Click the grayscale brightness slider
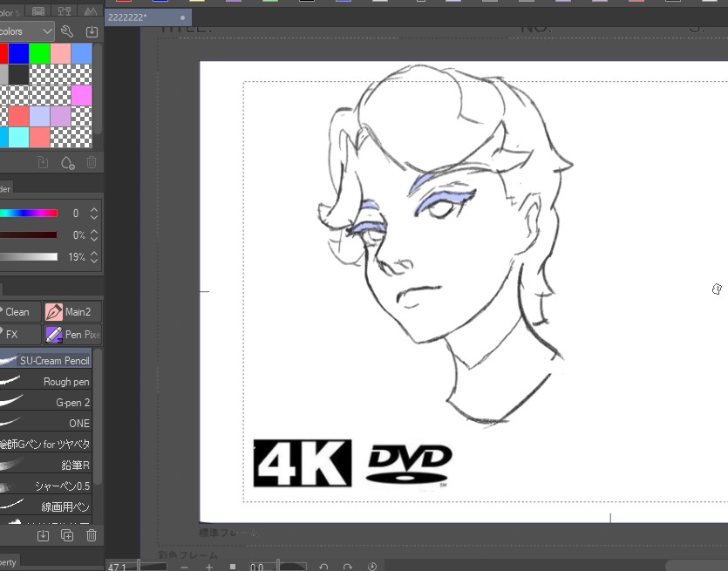The height and width of the screenshot is (571, 728). pos(28,257)
